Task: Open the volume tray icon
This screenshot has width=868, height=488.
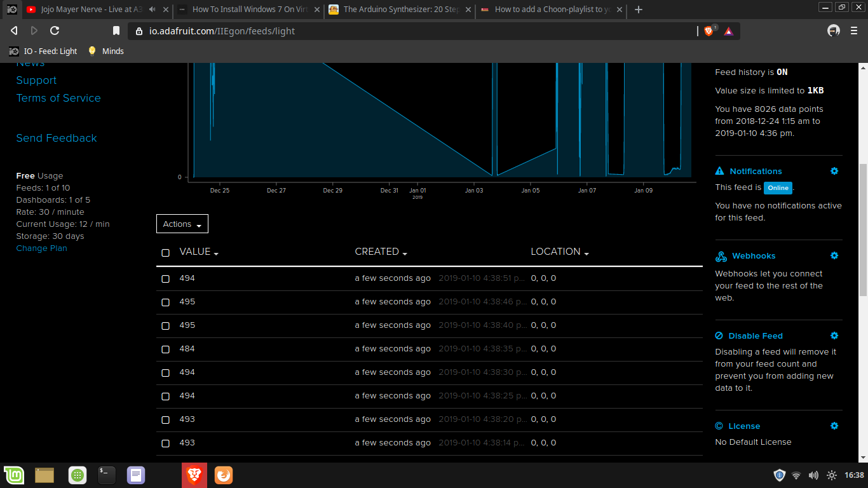Action: coord(813,475)
